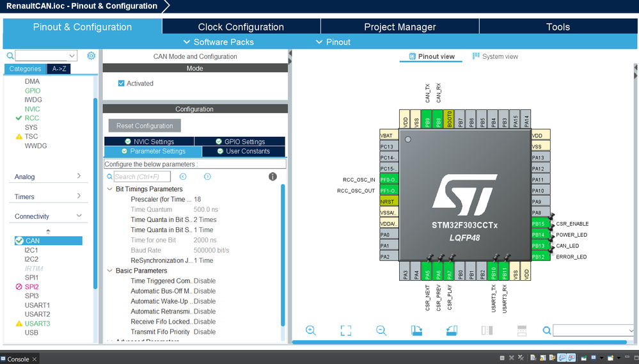
Task: Click into the parameter search field
Action: click(x=142, y=177)
